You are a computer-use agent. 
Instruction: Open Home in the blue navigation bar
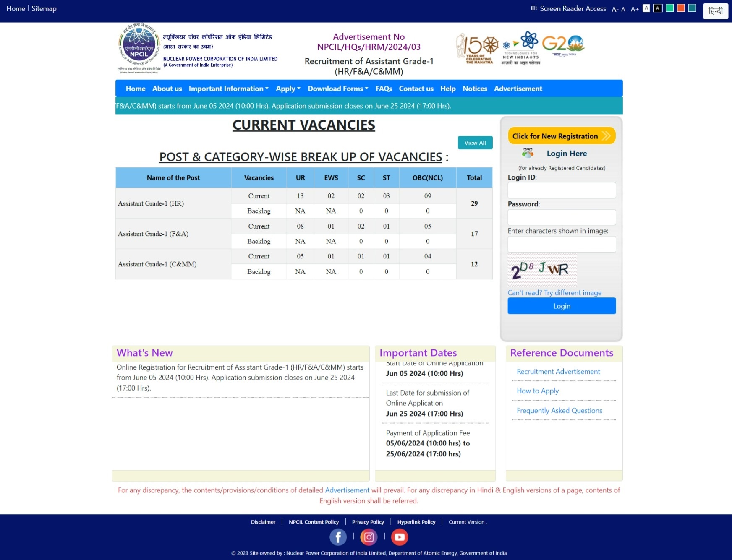(x=136, y=89)
